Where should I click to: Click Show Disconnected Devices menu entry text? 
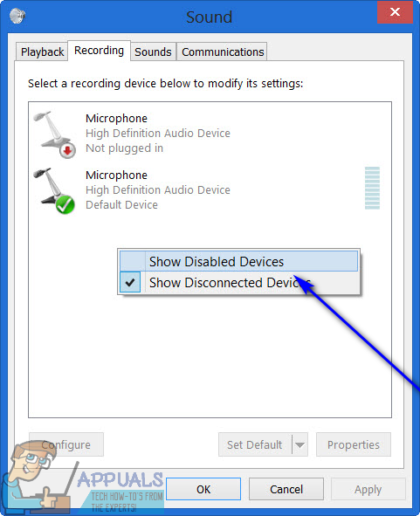[x=230, y=283]
